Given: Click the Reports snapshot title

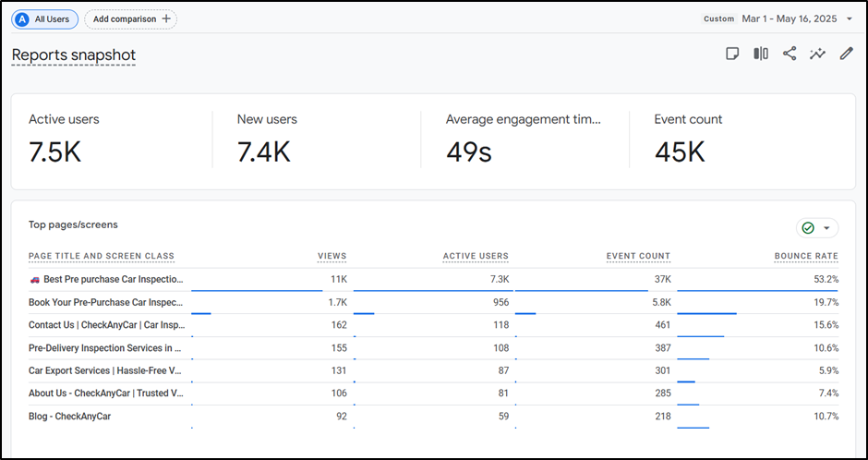Looking at the screenshot, I should click(74, 55).
